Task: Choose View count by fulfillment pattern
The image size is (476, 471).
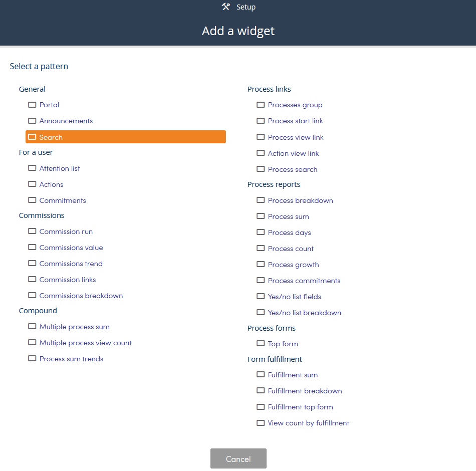Action: coord(309,423)
